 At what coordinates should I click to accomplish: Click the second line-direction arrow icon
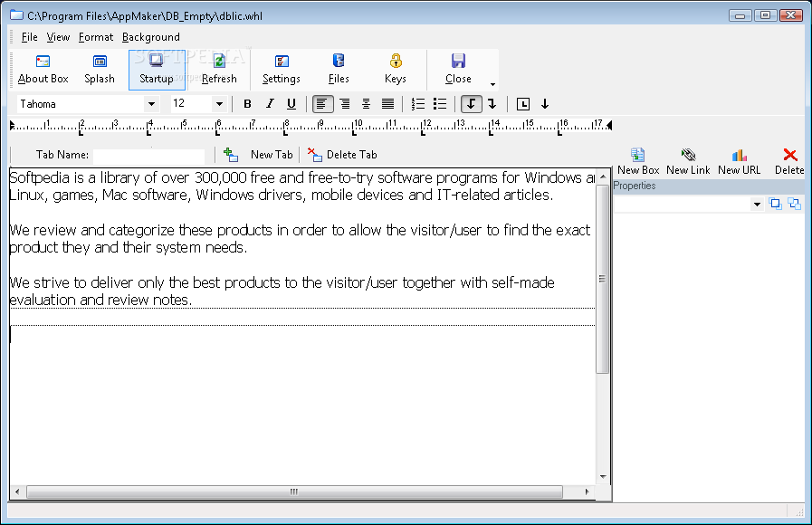492,104
